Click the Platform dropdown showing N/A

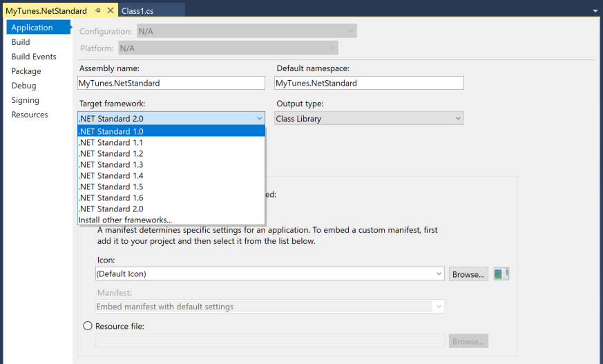click(x=228, y=48)
